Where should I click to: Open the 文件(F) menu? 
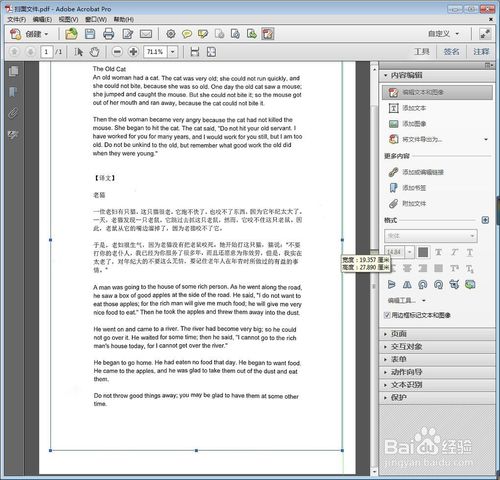coord(17,19)
